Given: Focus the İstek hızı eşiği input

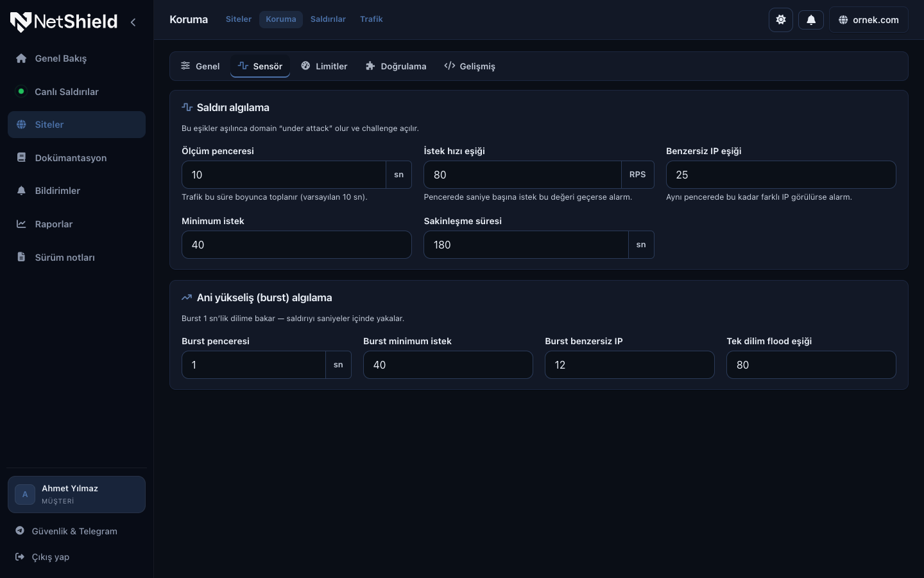Looking at the screenshot, I should pyautogui.click(x=522, y=175).
